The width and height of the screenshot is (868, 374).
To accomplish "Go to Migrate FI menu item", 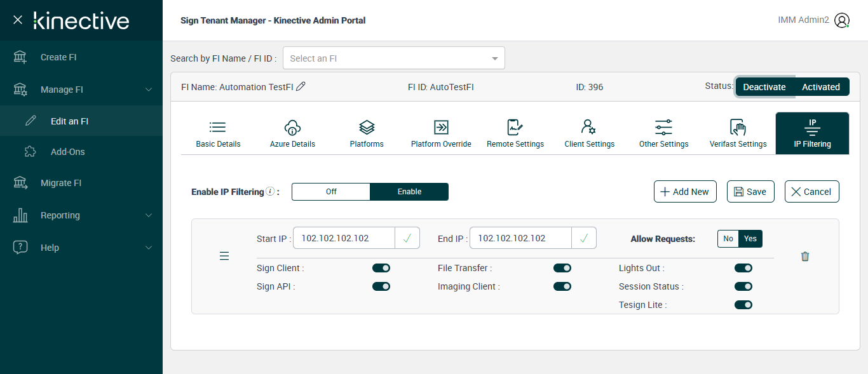I will pyautogui.click(x=81, y=183).
